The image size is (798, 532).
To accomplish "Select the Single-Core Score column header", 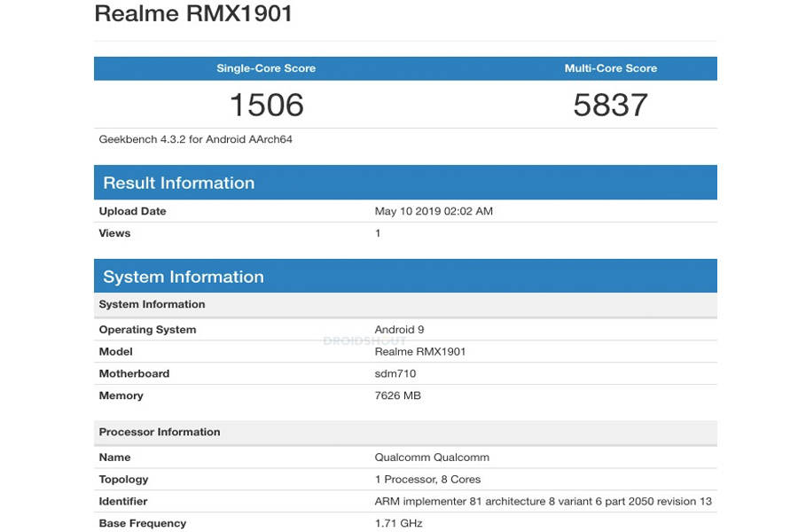I will [x=265, y=67].
